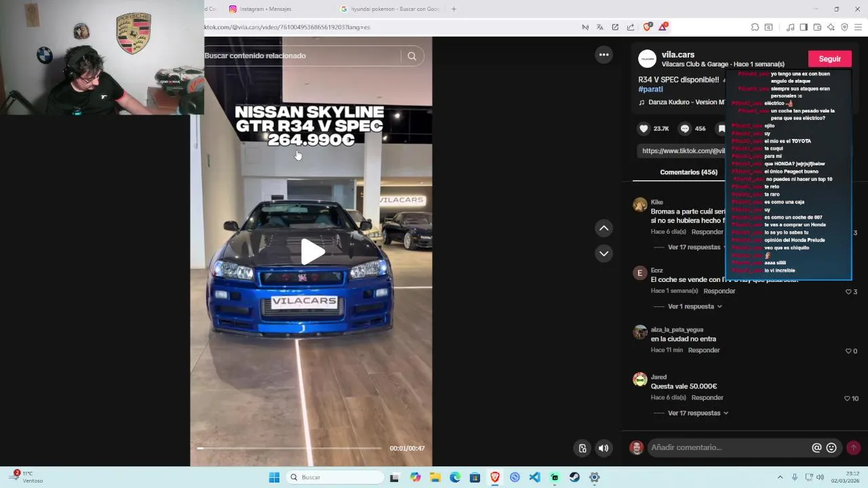Click the Seguir follow button

pyautogui.click(x=829, y=59)
